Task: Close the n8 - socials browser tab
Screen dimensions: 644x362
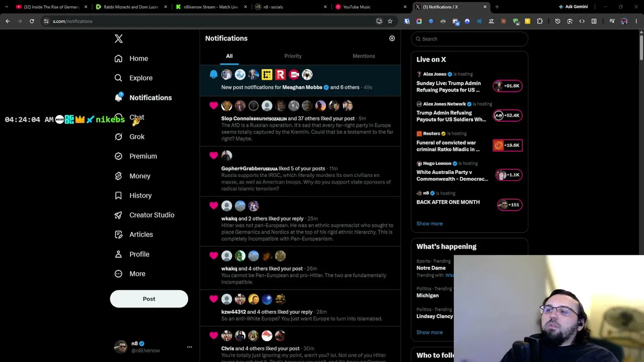Action: pyautogui.click(x=325, y=7)
